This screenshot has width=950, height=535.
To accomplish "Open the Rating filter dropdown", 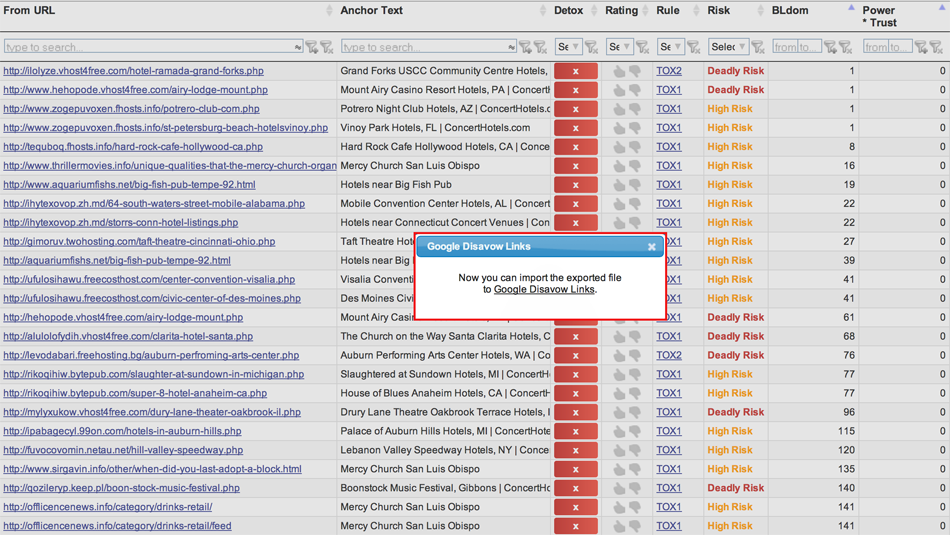I will [619, 47].
